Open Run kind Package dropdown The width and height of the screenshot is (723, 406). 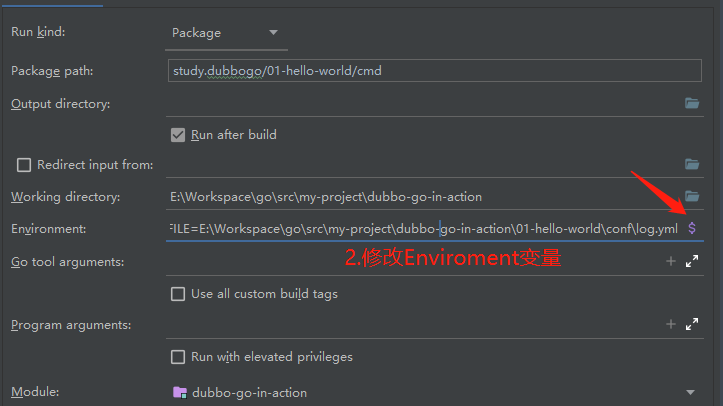pos(273,33)
